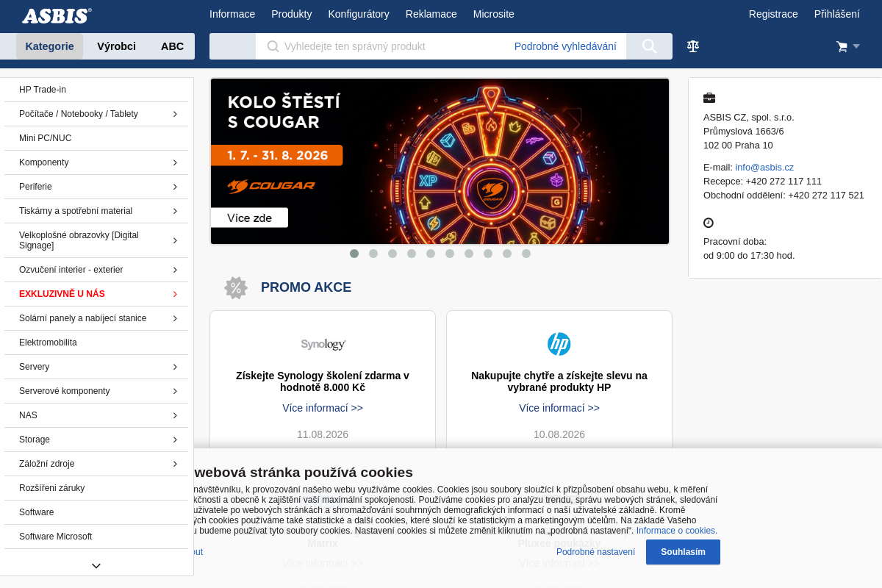
Task: Go to seventh banner slide dot
Action: click(469, 254)
